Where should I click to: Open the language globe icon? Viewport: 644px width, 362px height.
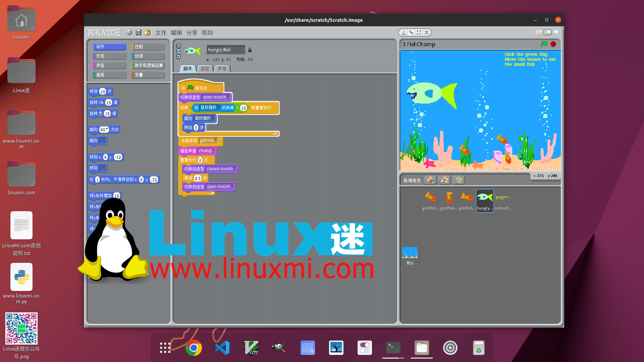coord(129,33)
